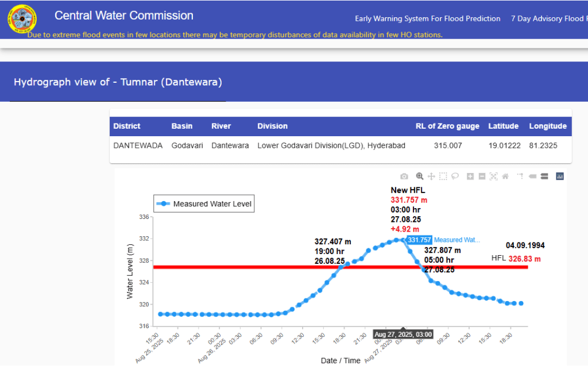Reset axes with the home icon
This screenshot has height=373, width=588.
(505, 176)
